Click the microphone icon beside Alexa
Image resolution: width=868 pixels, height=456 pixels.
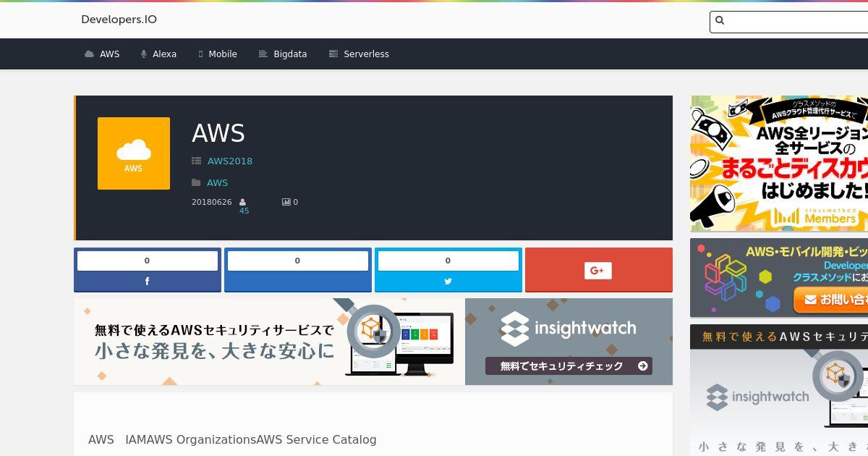(x=144, y=54)
